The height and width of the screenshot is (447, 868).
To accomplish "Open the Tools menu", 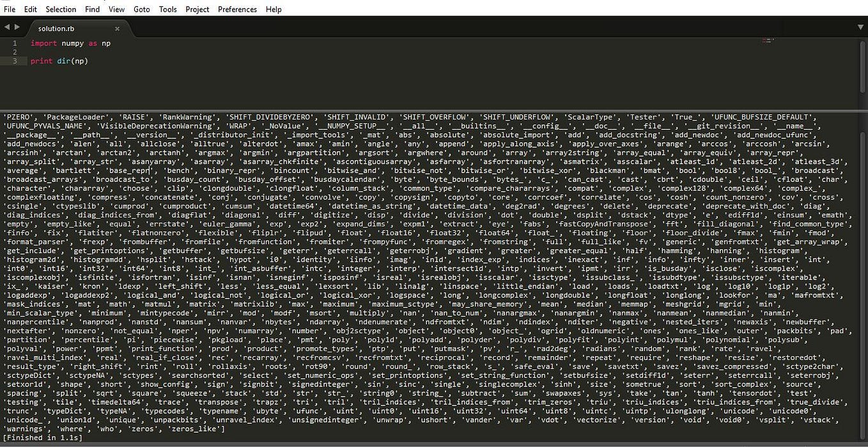I will click(x=167, y=9).
